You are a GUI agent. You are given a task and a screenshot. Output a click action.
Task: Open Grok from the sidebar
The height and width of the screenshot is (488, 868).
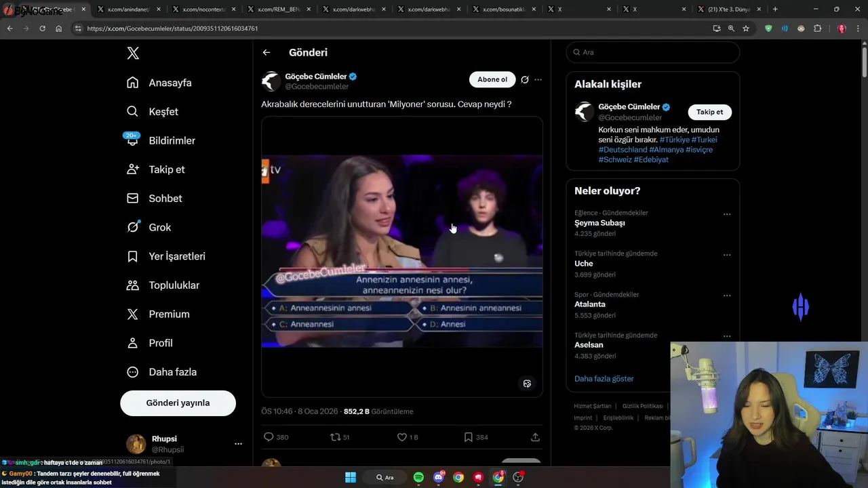pyautogui.click(x=149, y=228)
